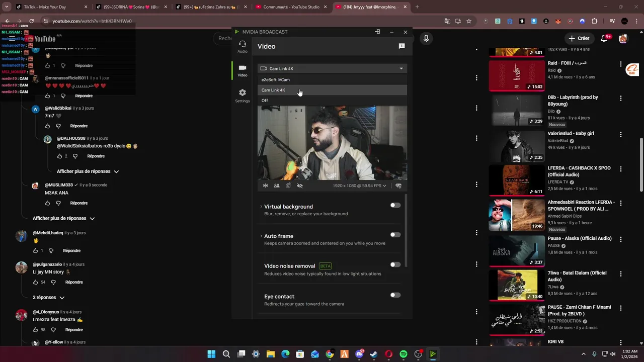
Task: Click the two-people icon under the camera preview
Action: click(277, 186)
